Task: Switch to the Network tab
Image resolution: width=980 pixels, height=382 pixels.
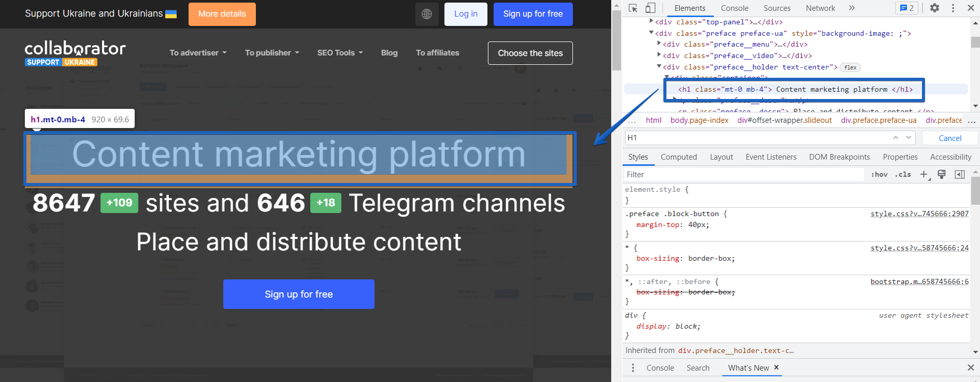Action: click(x=820, y=8)
